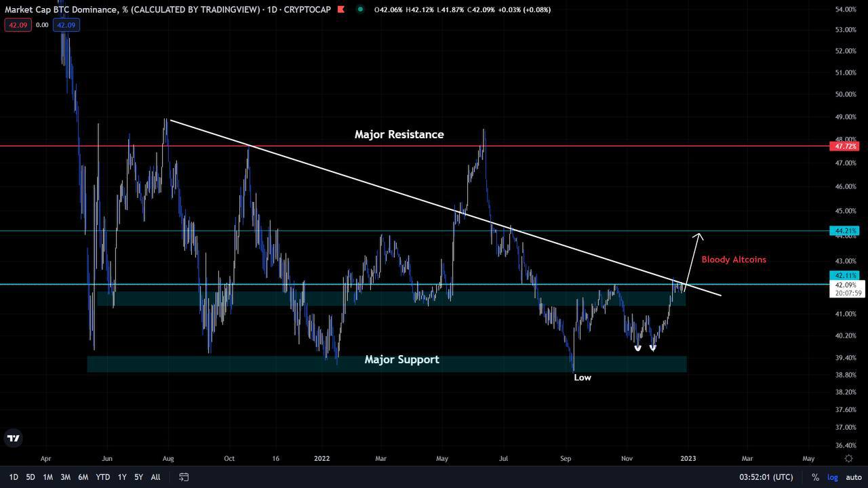Open the Go to date calendar icon
The width and height of the screenshot is (868, 488).
pos(184,477)
